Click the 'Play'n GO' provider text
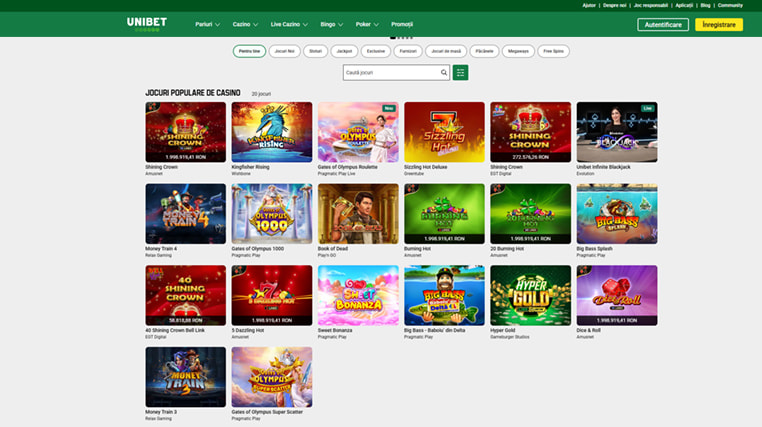This screenshot has width=762, height=427. [327, 255]
